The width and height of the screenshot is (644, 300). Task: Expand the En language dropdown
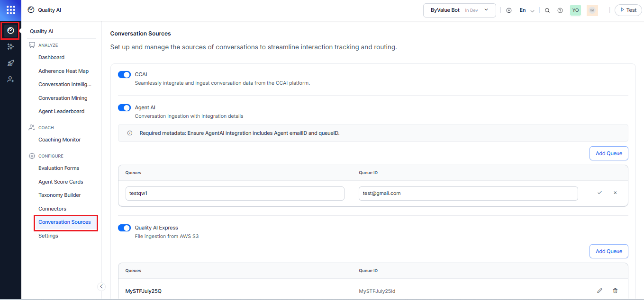coord(526,10)
